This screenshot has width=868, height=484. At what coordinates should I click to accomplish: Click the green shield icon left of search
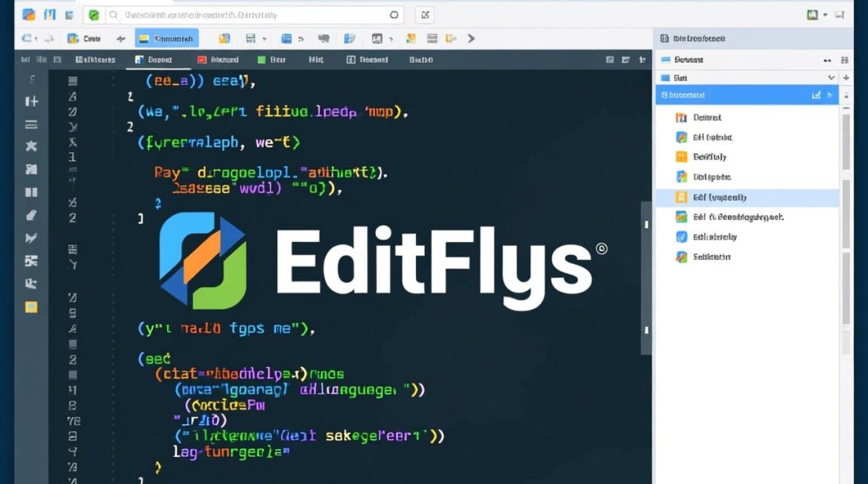pyautogui.click(x=94, y=15)
